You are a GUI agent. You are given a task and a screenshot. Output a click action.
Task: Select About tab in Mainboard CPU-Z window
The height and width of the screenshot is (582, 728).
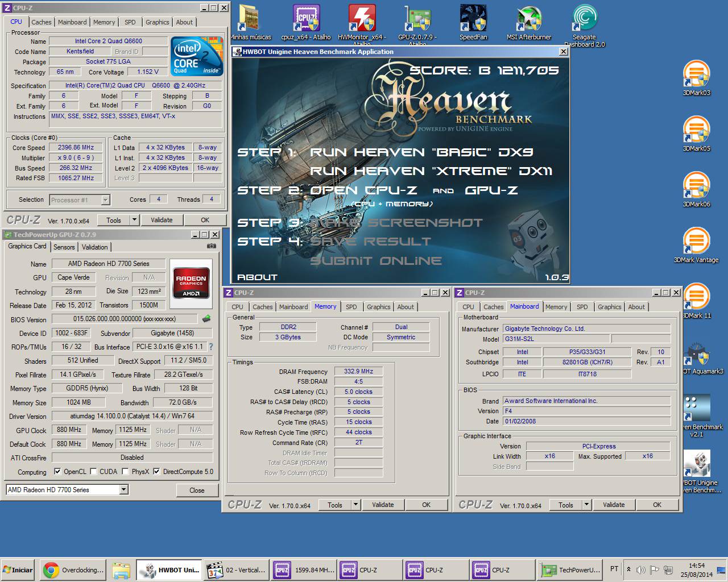[x=636, y=307]
